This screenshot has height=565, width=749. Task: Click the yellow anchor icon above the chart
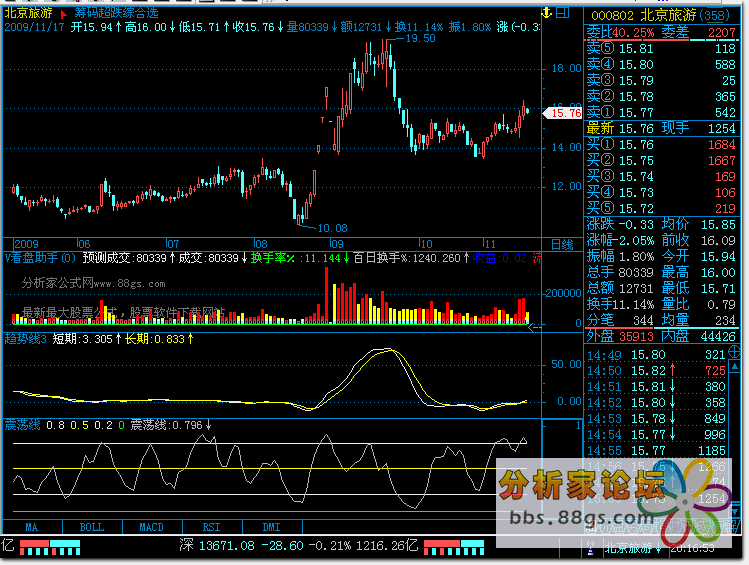547,13
